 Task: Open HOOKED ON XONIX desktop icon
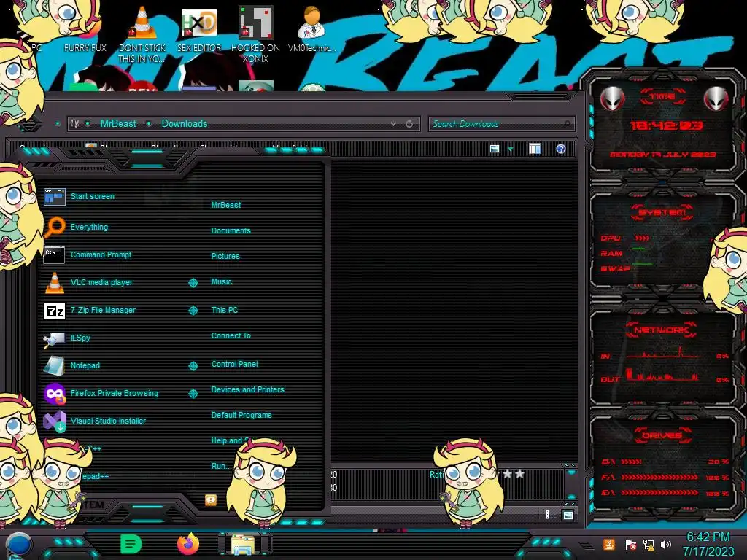(x=255, y=34)
